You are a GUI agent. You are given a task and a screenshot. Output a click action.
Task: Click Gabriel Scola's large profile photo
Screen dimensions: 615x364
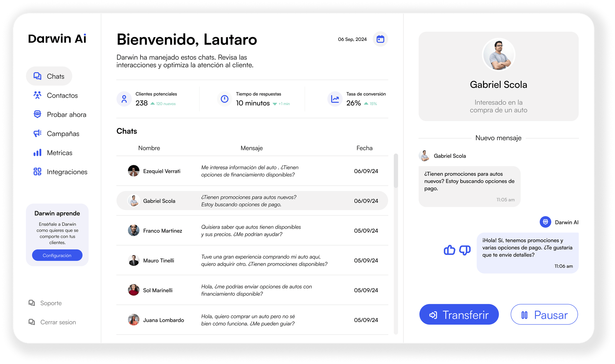498,55
